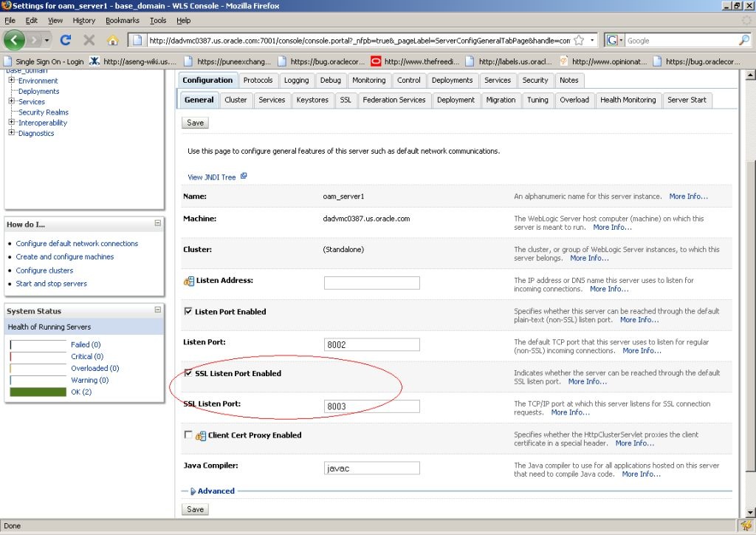
Task: Open the aseng-wiki bookmark icon
Action: (94, 61)
